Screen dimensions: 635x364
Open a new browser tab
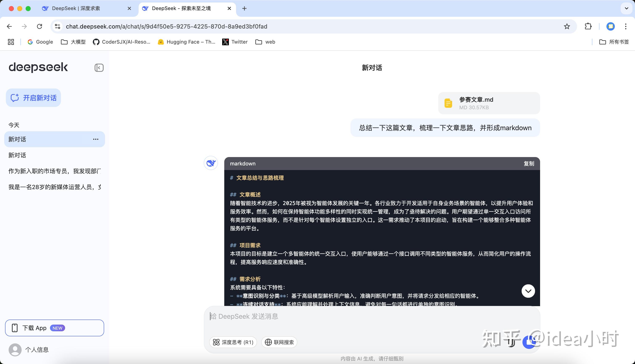[x=244, y=9]
